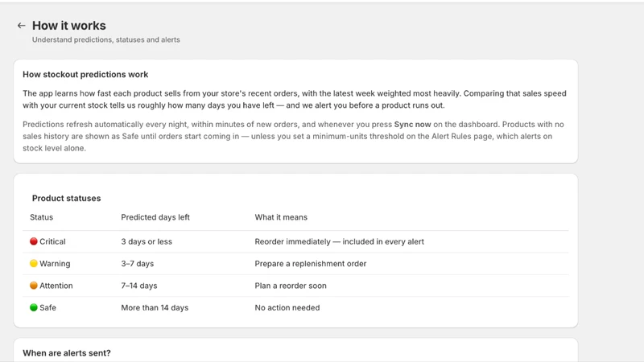The height and width of the screenshot is (362, 644).
Task: Click the 'Product statuses' heading
Action: pyautogui.click(x=67, y=198)
